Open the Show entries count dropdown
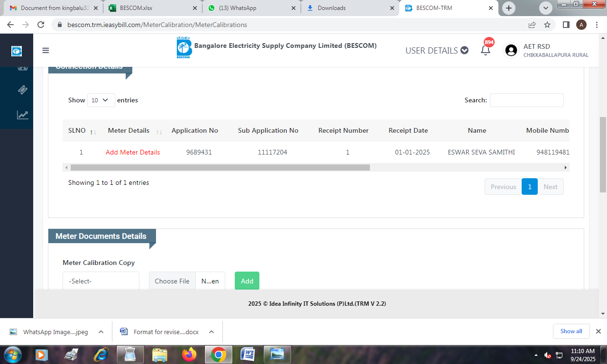 101,100
